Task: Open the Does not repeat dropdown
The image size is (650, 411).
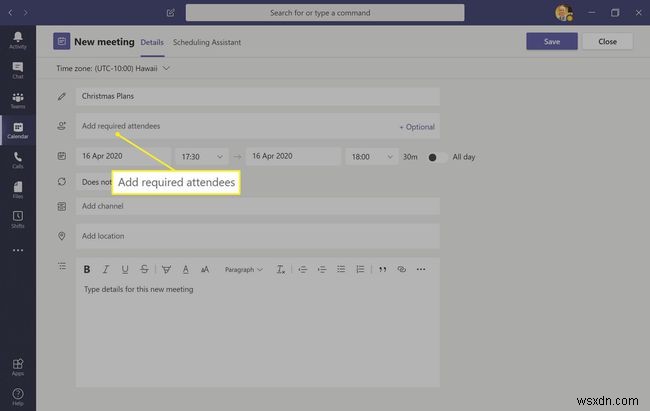Action: point(94,182)
